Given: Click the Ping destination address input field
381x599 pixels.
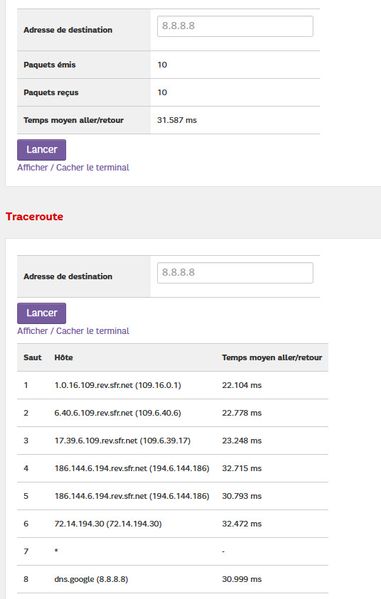Looking at the screenshot, I should point(235,26).
